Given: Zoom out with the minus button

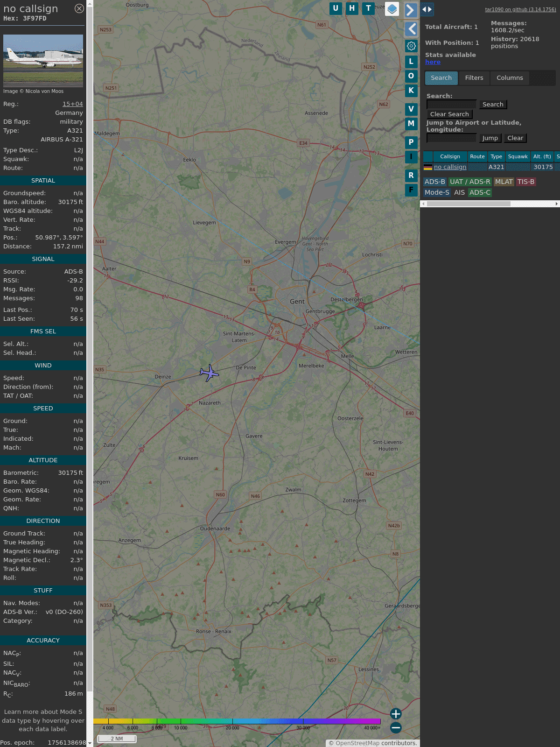Looking at the screenshot, I should 396,727.
